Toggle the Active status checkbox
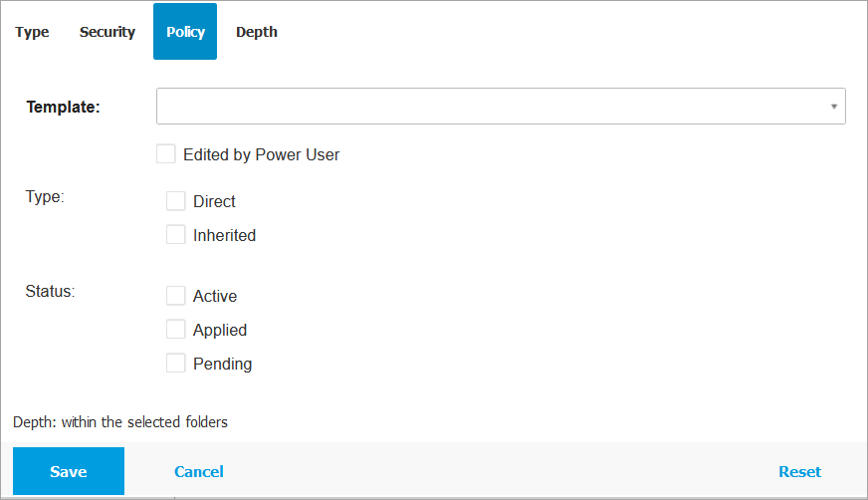Viewport: 868px width, 500px height. click(x=176, y=296)
